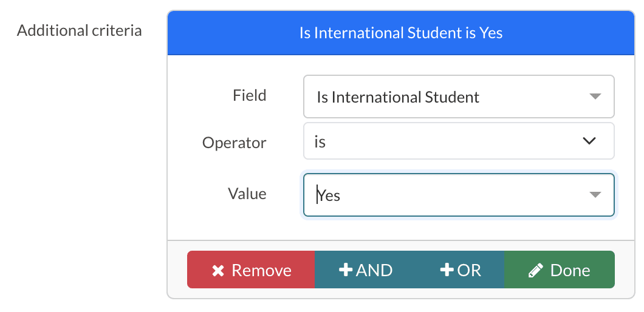This screenshot has height=312, width=644.
Task: Add an OR condition
Action: (x=461, y=270)
